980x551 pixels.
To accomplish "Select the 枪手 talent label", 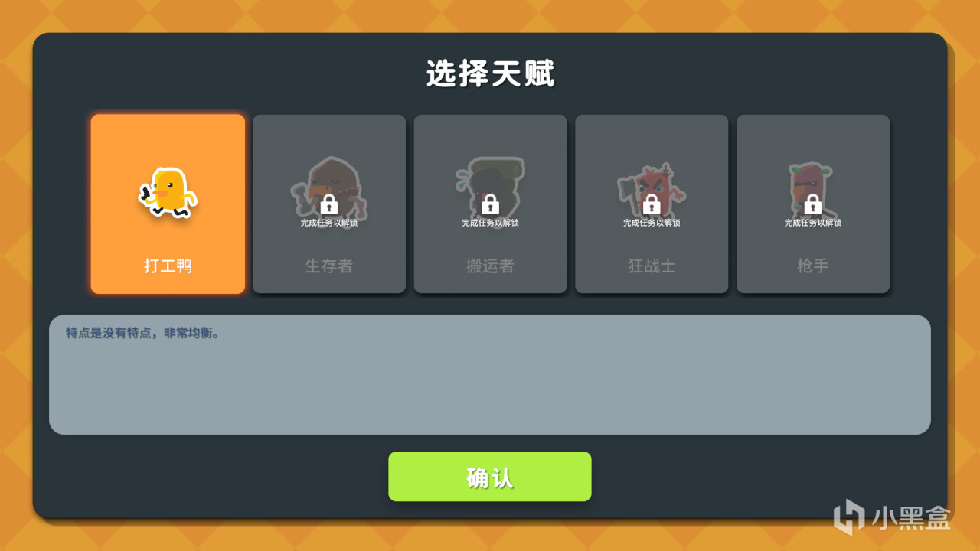I will coord(812,266).
